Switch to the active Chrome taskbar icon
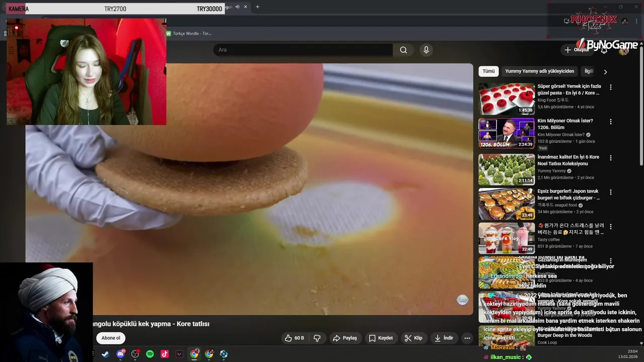644x362 pixels. tap(194, 354)
